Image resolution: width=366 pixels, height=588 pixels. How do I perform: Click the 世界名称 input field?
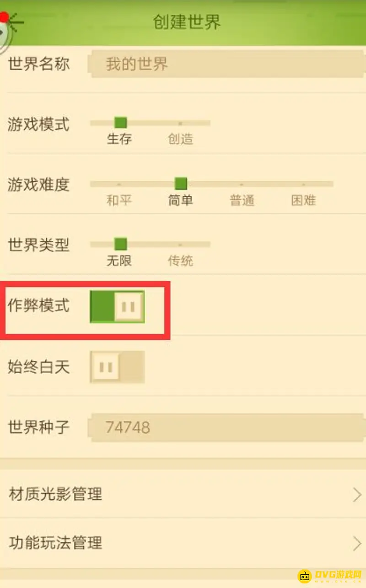point(227,64)
